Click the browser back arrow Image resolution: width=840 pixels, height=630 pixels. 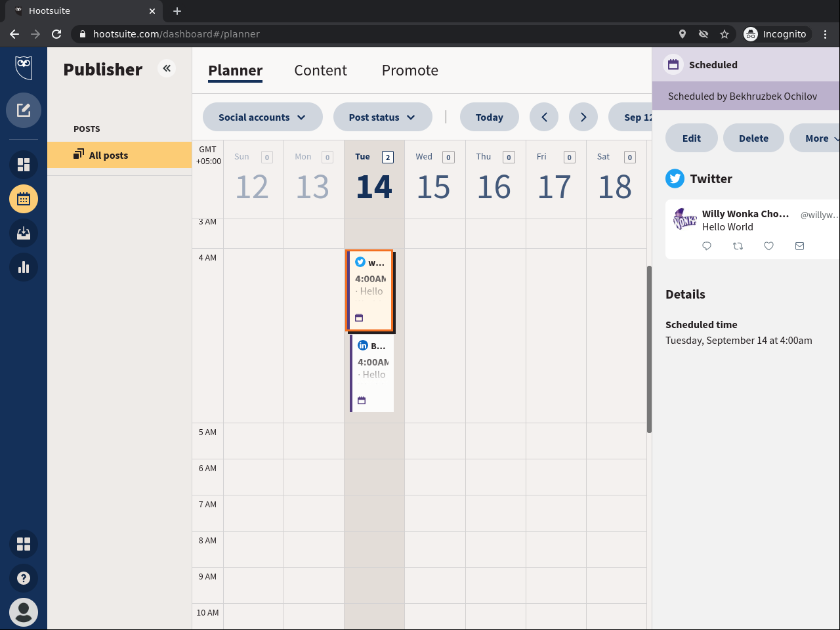coord(14,34)
